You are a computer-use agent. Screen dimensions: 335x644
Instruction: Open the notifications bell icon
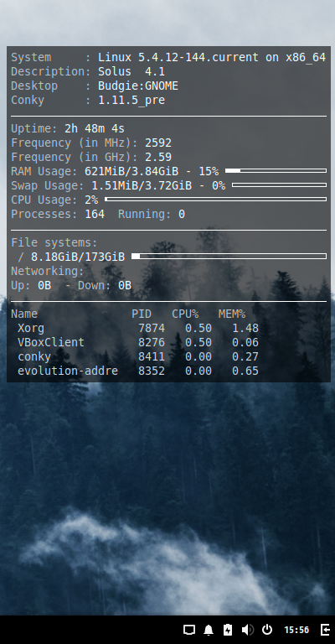click(209, 630)
